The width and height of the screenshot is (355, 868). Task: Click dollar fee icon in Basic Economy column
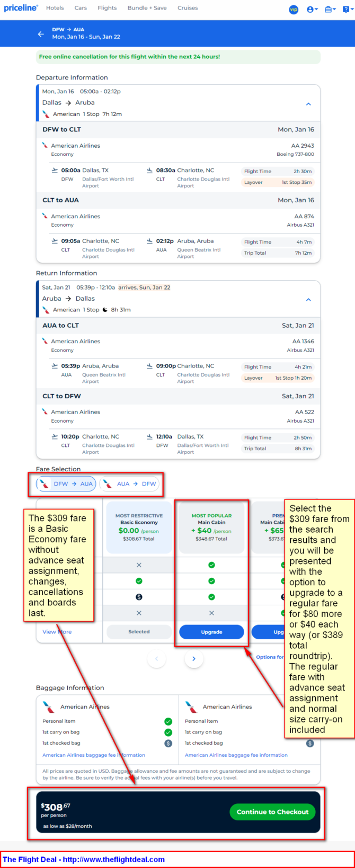point(139,597)
